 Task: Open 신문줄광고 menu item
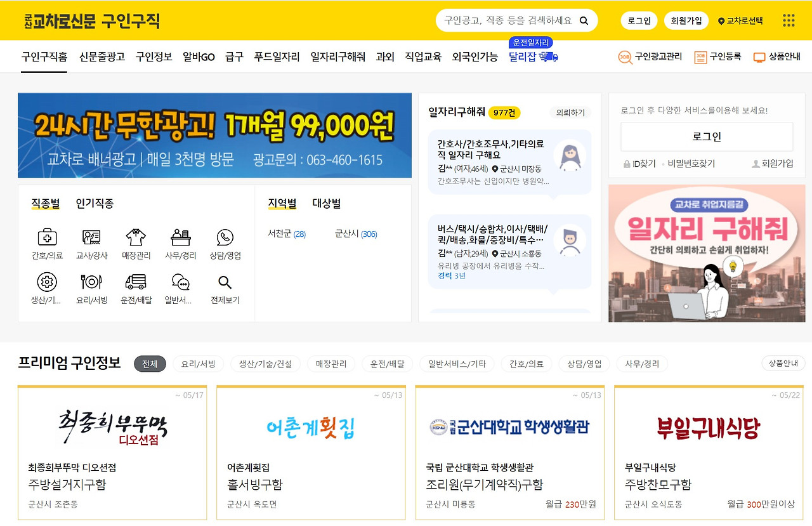pos(101,56)
